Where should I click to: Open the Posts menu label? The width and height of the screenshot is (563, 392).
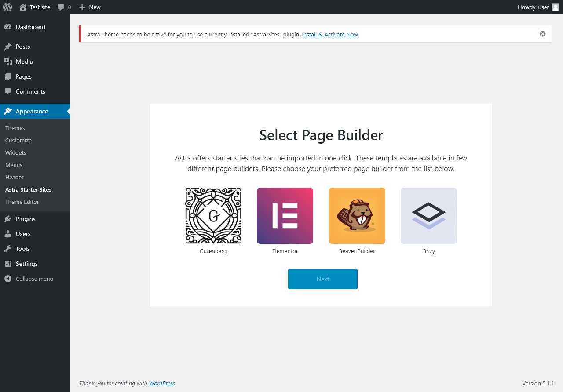pos(23,47)
